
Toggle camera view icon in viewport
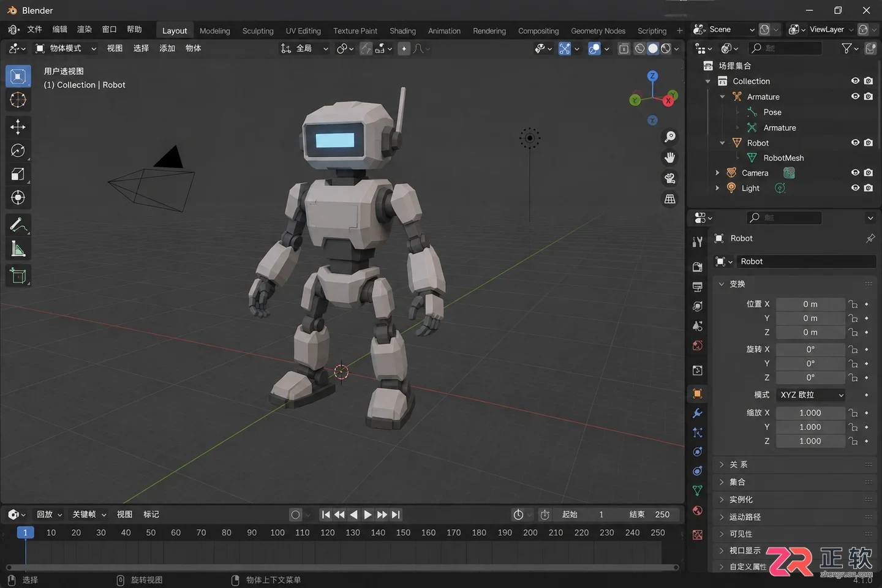pyautogui.click(x=670, y=178)
